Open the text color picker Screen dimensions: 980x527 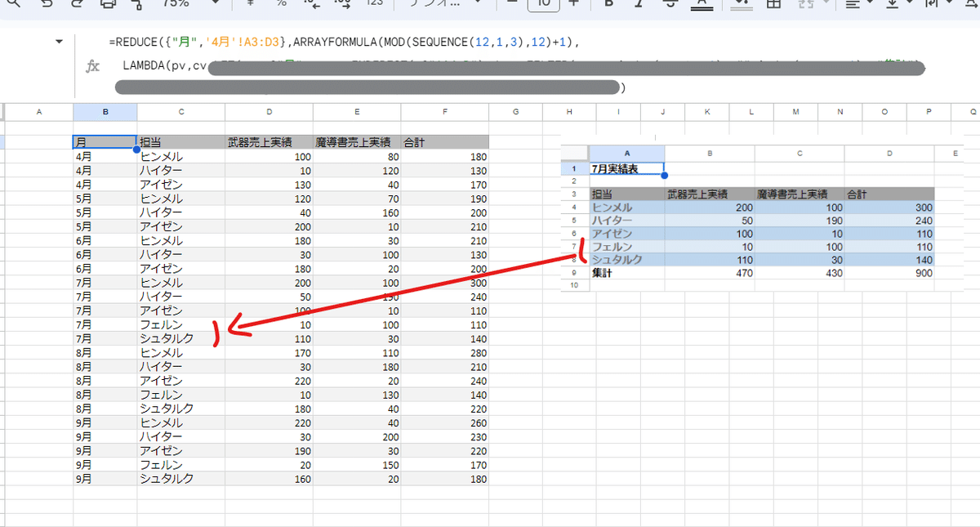click(x=700, y=4)
